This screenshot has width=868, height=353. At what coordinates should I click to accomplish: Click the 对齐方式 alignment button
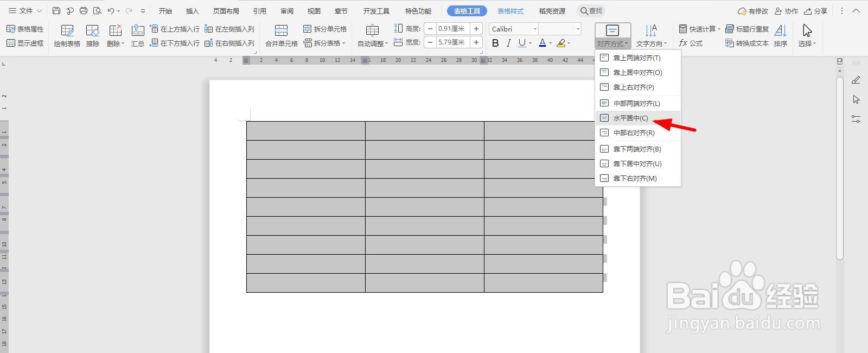612,36
